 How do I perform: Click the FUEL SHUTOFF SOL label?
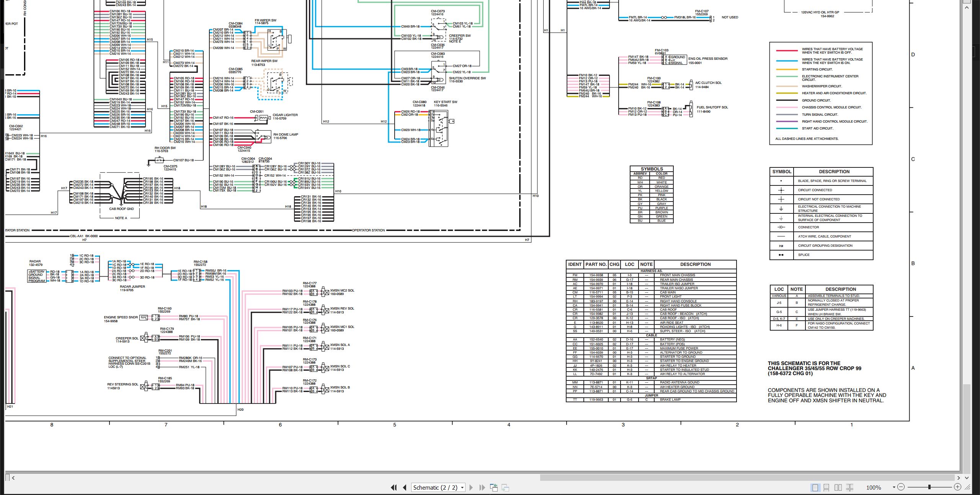pos(712,107)
